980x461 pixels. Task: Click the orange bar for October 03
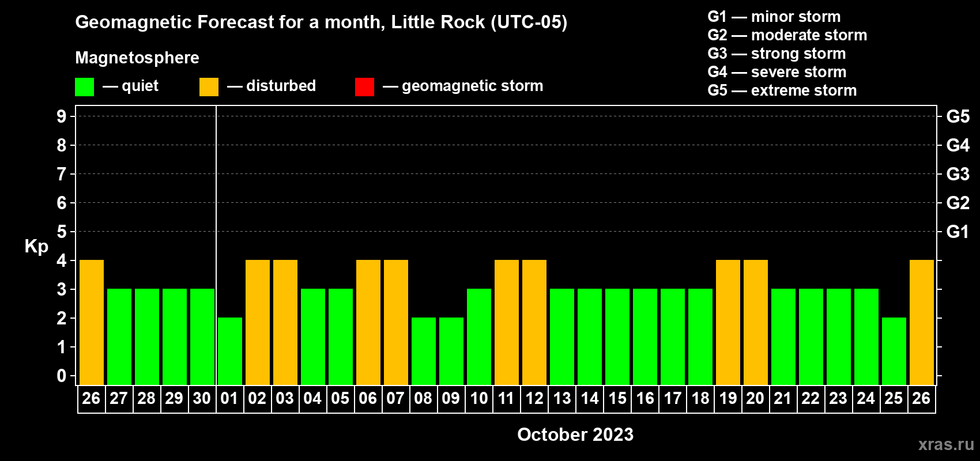tap(285, 323)
